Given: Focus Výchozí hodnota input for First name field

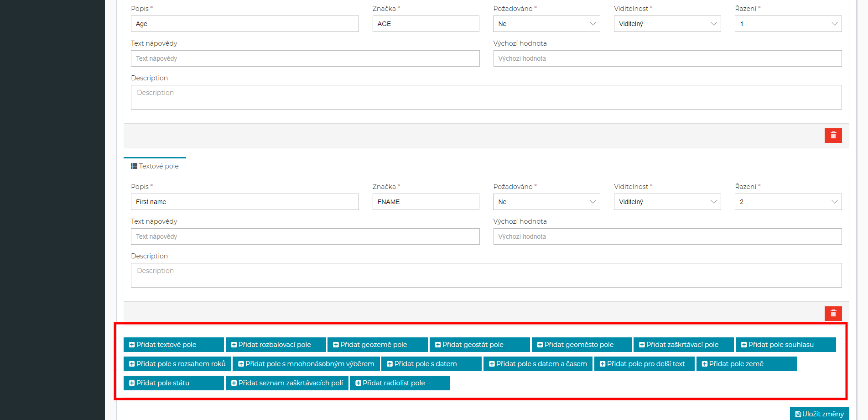Looking at the screenshot, I should (667, 236).
